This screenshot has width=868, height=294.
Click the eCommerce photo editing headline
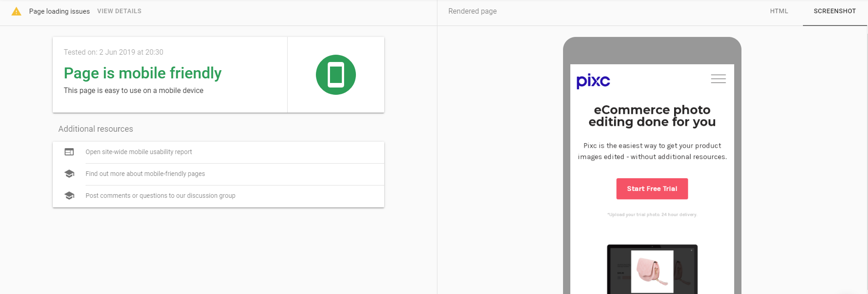click(x=652, y=116)
